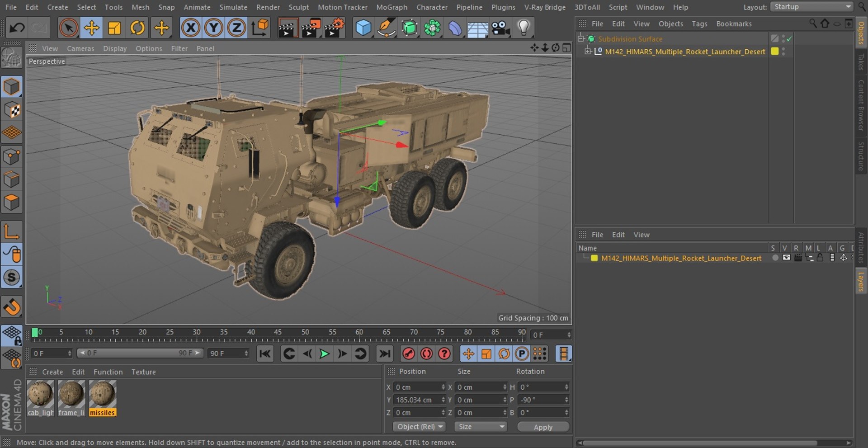Toggle the X axis lock
The height and width of the screenshot is (448, 868).
point(191,28)
